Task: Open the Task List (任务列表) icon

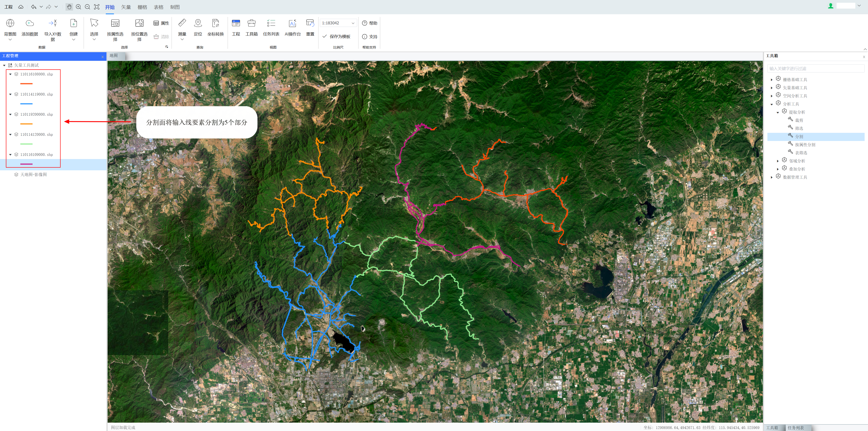Action: pos(271,23)
